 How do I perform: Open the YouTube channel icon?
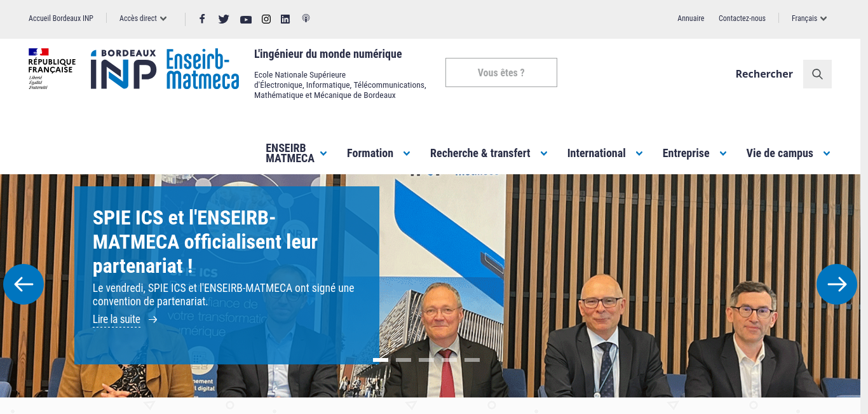point(246,19)
